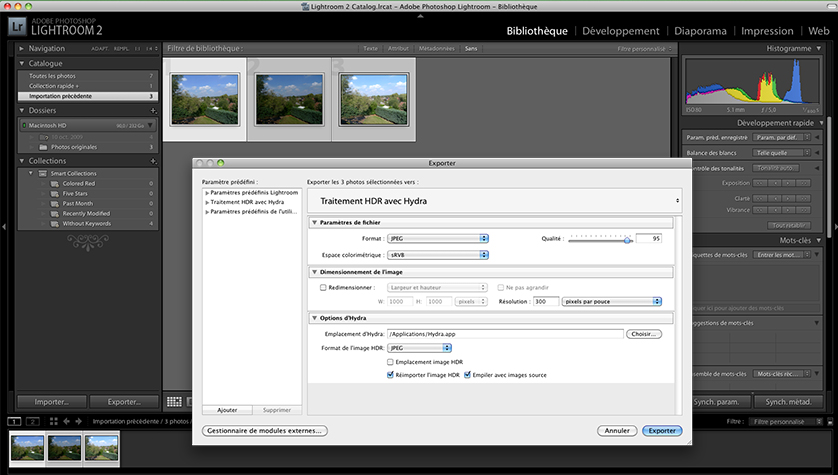
Task: Select the first photo thumbnail in grid
Action: [x=205, y=99]
